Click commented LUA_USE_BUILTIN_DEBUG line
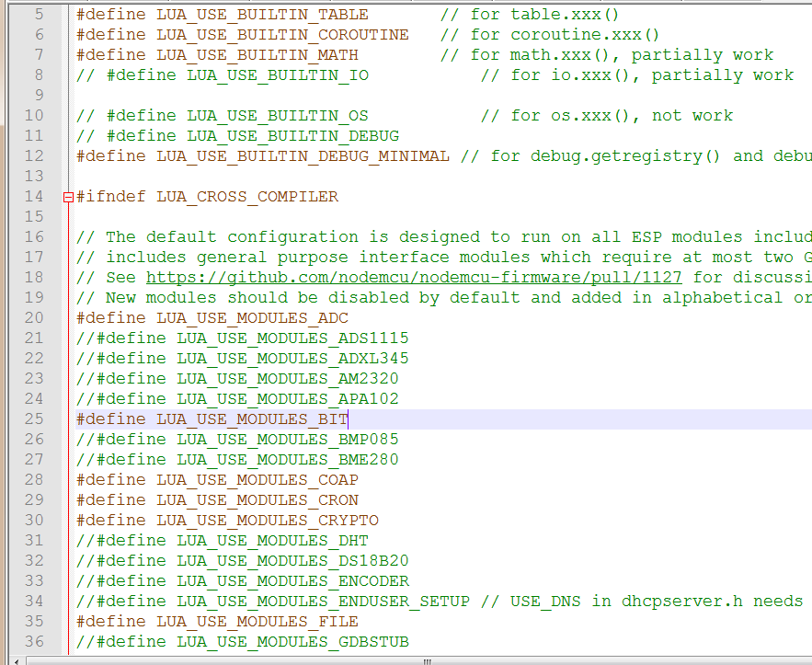Viewport: 812px width, 665px height. coord(237,136)
